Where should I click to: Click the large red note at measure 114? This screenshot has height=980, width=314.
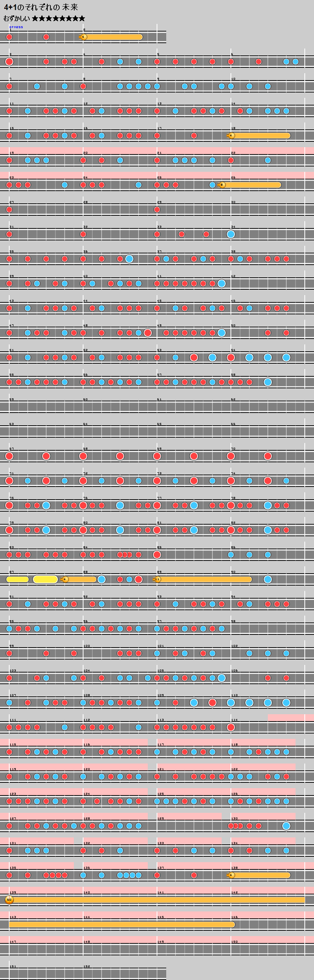[231, 727]
